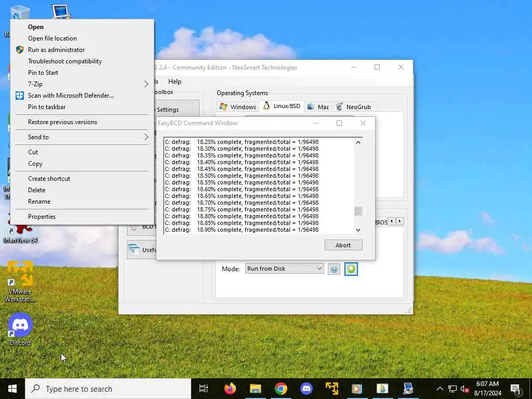Click the muted volume tray icon
Screen dimensions: 532x399
(x=465, y=389)
